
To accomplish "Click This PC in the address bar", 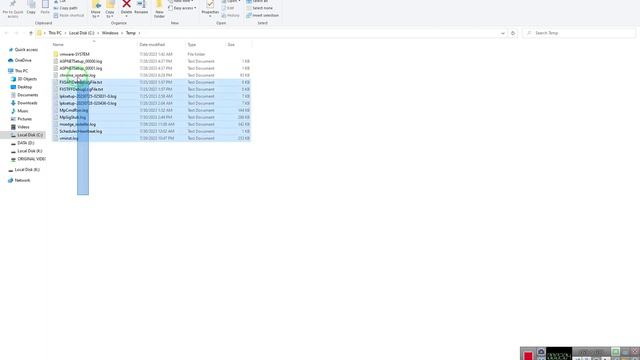I will coord(55,33).
